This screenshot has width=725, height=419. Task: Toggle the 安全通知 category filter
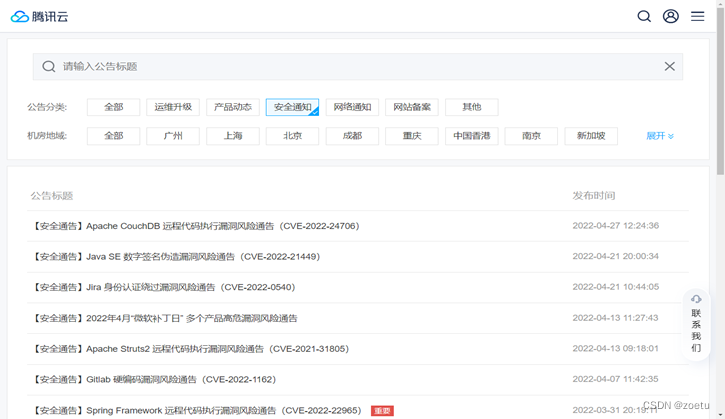coord(292,107)
